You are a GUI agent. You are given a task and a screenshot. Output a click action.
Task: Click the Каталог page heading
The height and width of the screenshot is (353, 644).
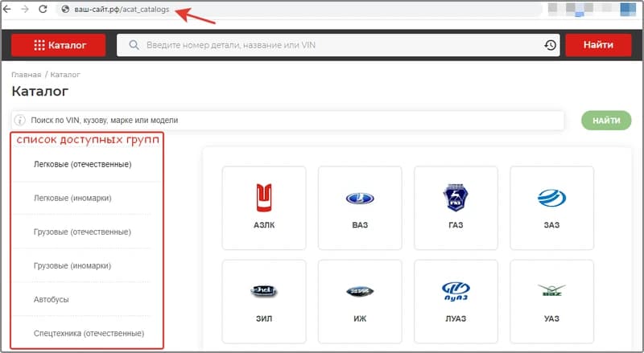pyautogui.click(x=39, y=91)
